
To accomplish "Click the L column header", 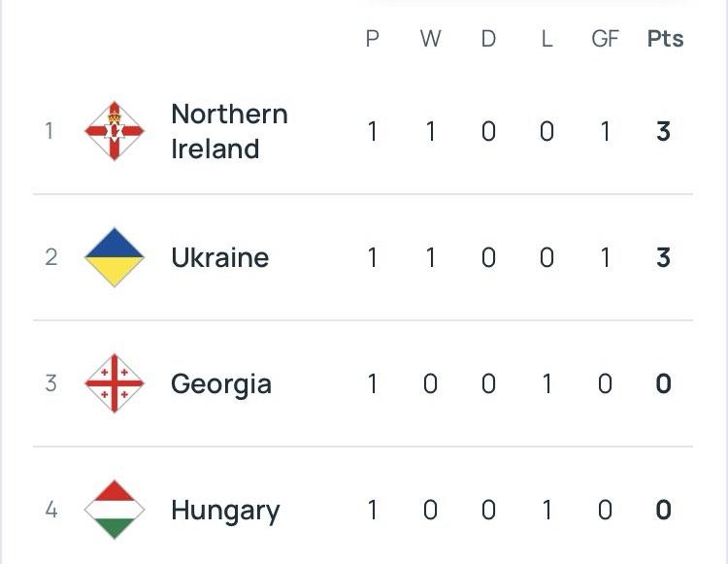I will click(546, 39).
